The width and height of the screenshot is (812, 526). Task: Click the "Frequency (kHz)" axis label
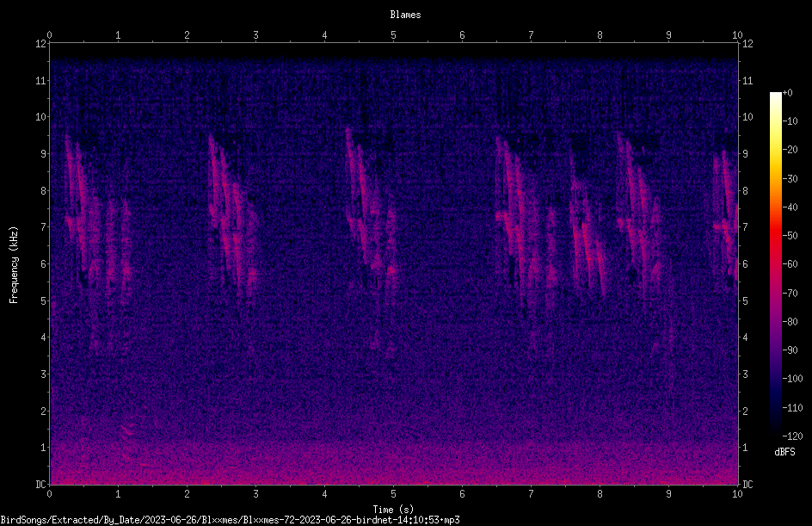[14, 265]
